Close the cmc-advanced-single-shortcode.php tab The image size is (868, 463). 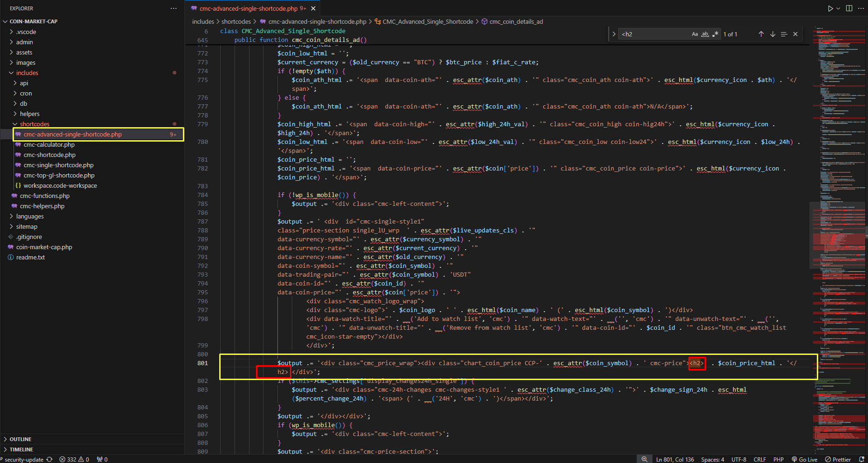coord(313,8)
